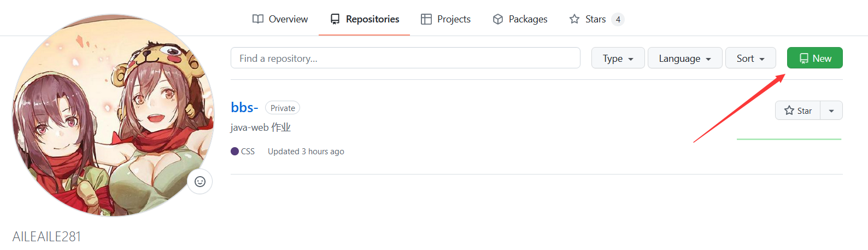Viewport: 868px width, 250px height.
Task: Star the bbs- repository
Action: coord(798,111)
